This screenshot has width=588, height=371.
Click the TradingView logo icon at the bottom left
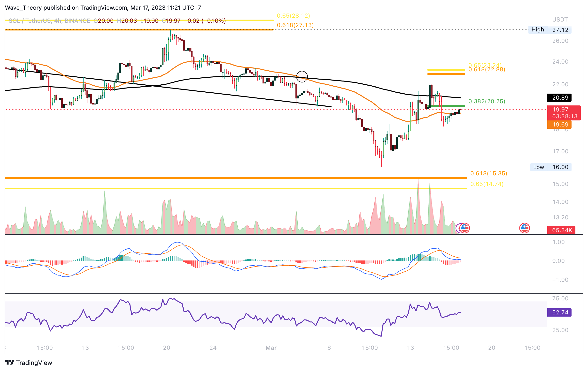(x=10, y=363)
